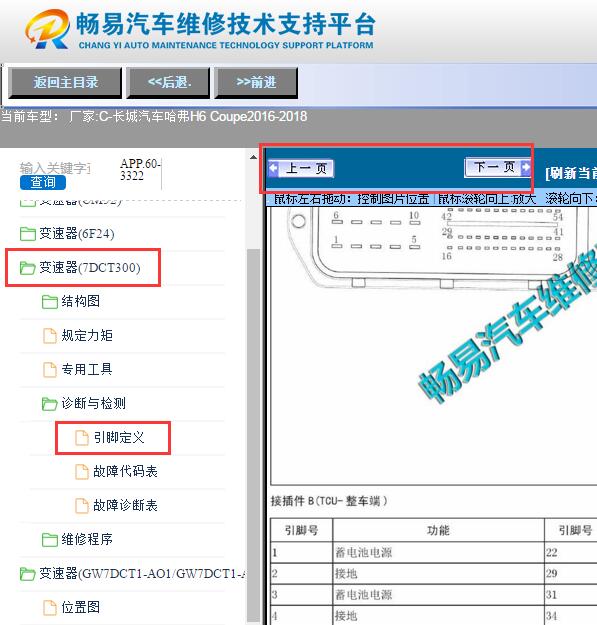The image size is (597, 625).
Task: Click the 畅易 platform logo icon
Action: click(x=47, y=29)
